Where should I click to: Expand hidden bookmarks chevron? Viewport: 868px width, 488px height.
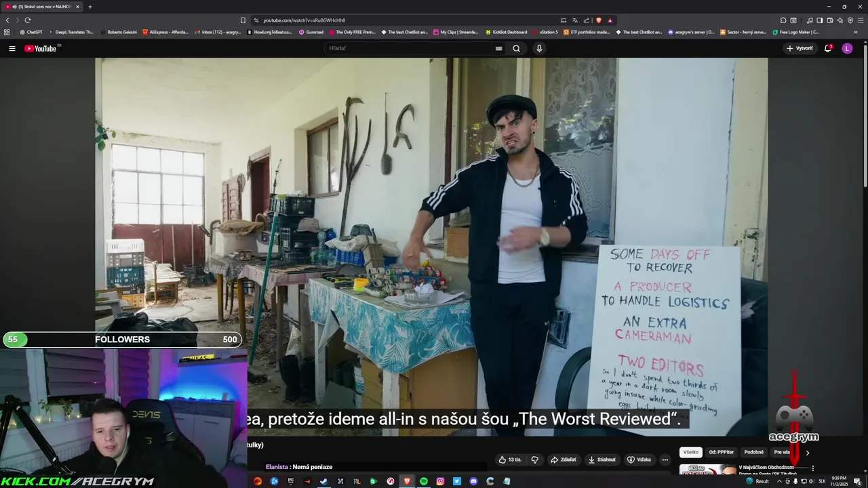(x=855, y=32)
